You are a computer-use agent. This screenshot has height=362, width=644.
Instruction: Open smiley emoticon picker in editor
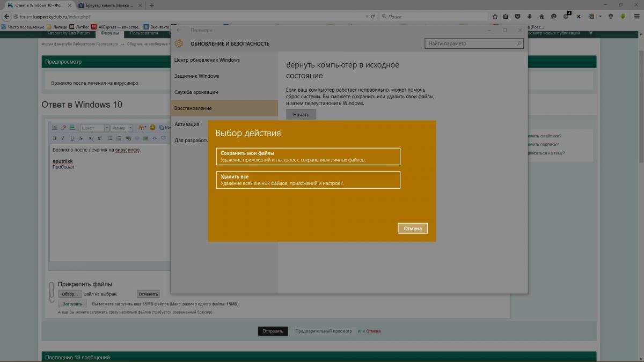point(152,128)
